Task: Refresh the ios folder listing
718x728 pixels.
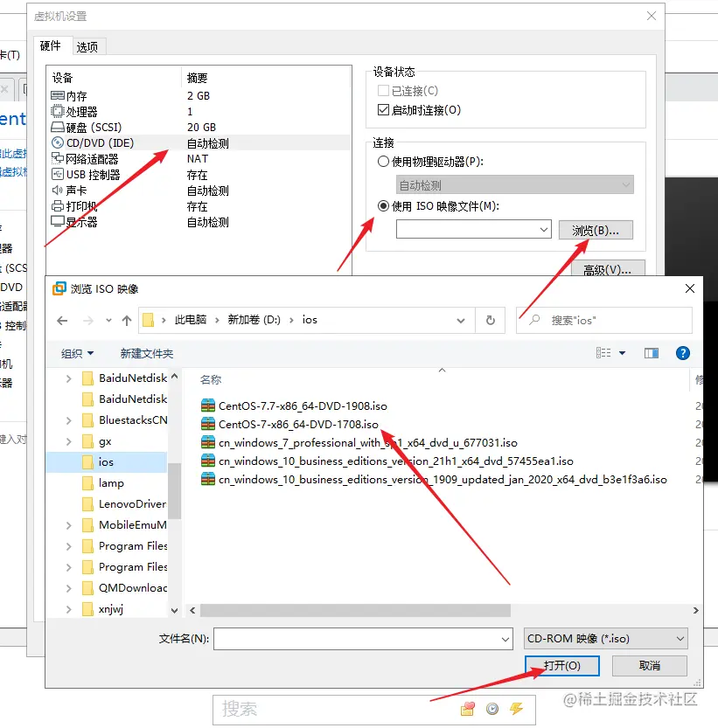Action: pyautogui.click(x=491, y=321)
